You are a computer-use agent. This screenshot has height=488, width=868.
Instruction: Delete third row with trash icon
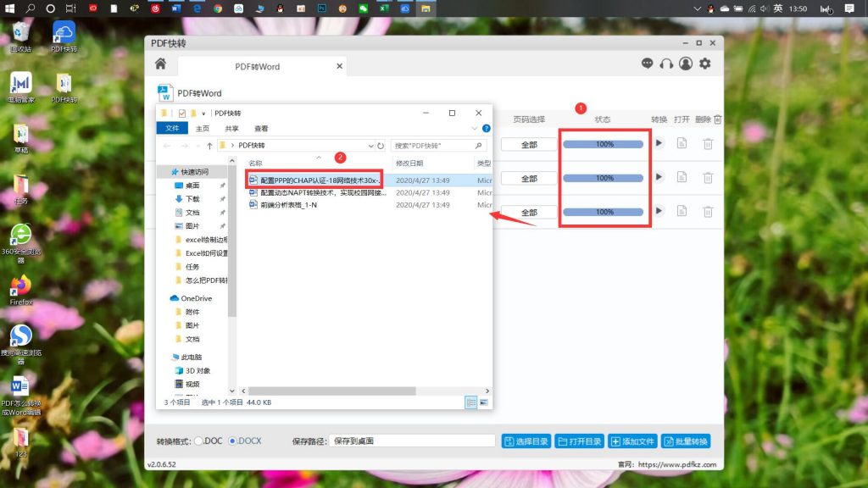coord(708,212)
